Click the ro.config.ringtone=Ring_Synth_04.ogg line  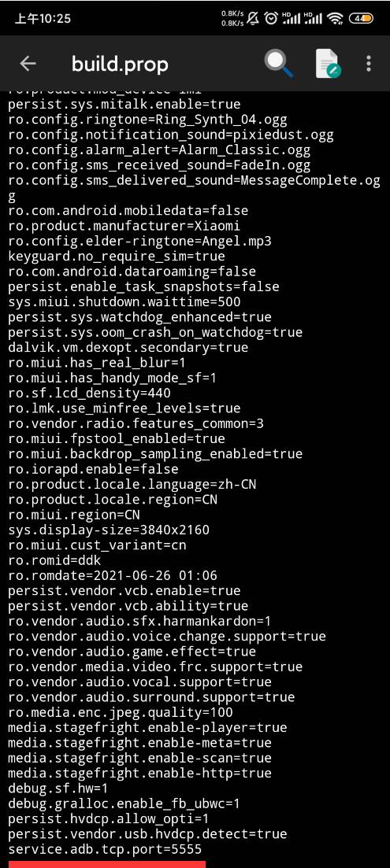pos(147,120)
